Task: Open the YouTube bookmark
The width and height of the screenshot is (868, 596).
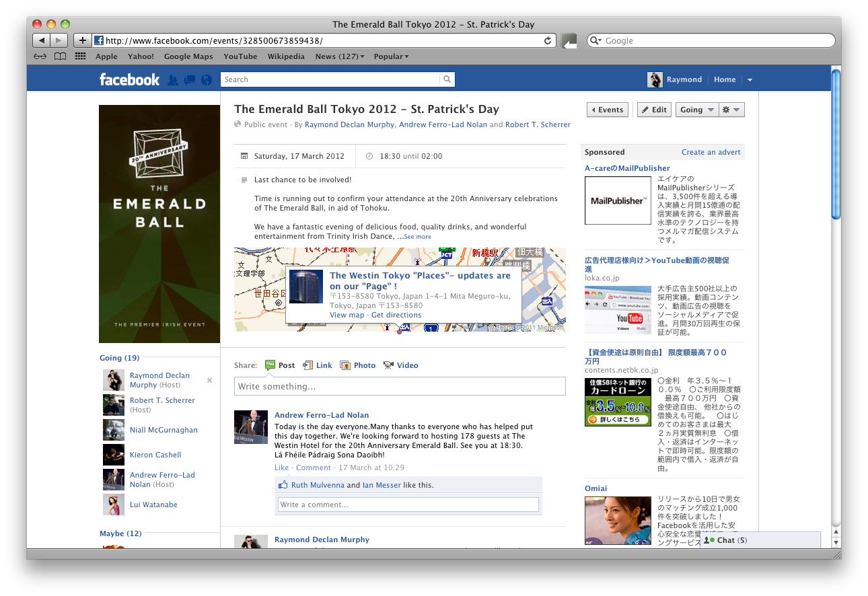Action: 240,57
